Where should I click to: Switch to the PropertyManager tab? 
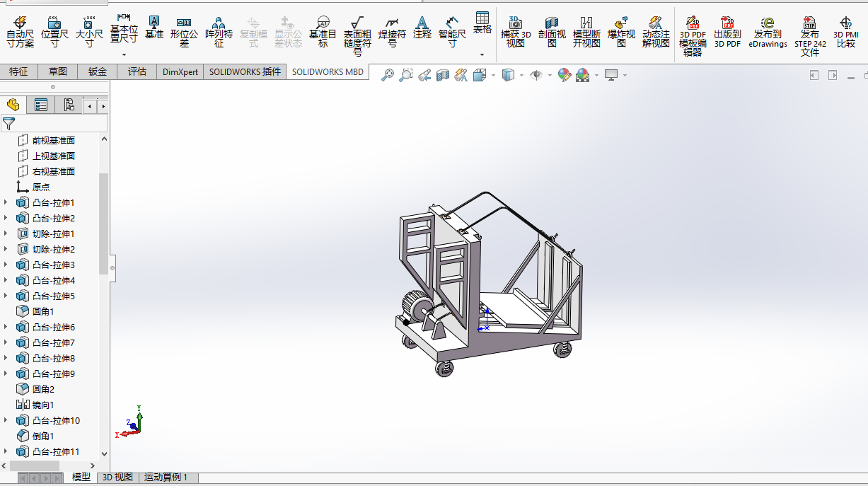click(x=41, y=105)
